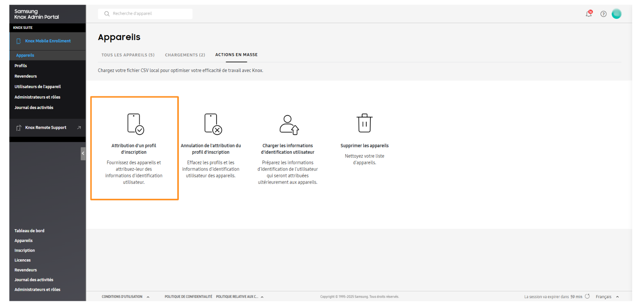The width and height of the screenshot is (644, 307).
Task: Click 'Fournissez des appareils et attribuez-leur' description
Action: coord(134,173)
